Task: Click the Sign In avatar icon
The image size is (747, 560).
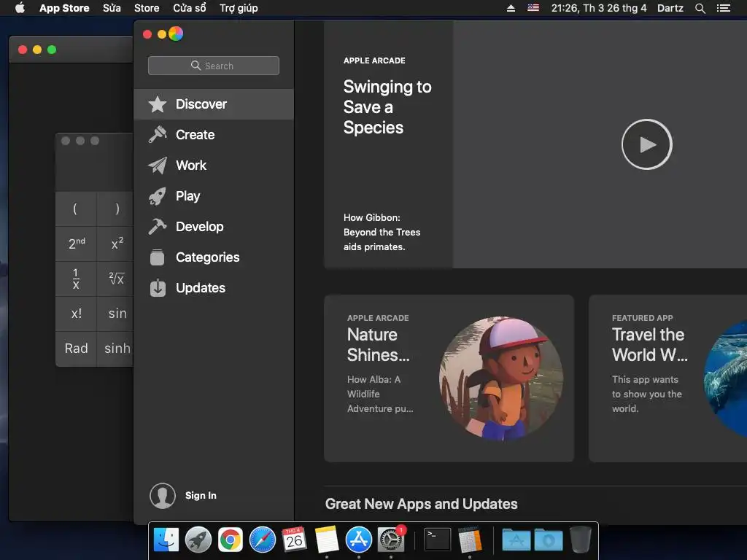Action: [x=163, y=496]
